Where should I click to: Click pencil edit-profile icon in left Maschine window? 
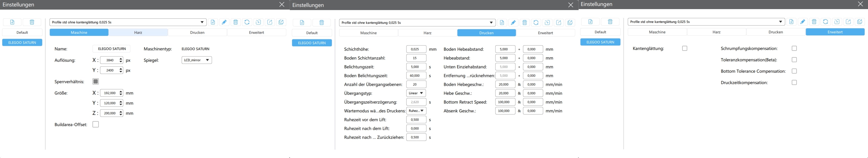click(x=224, y=22)
